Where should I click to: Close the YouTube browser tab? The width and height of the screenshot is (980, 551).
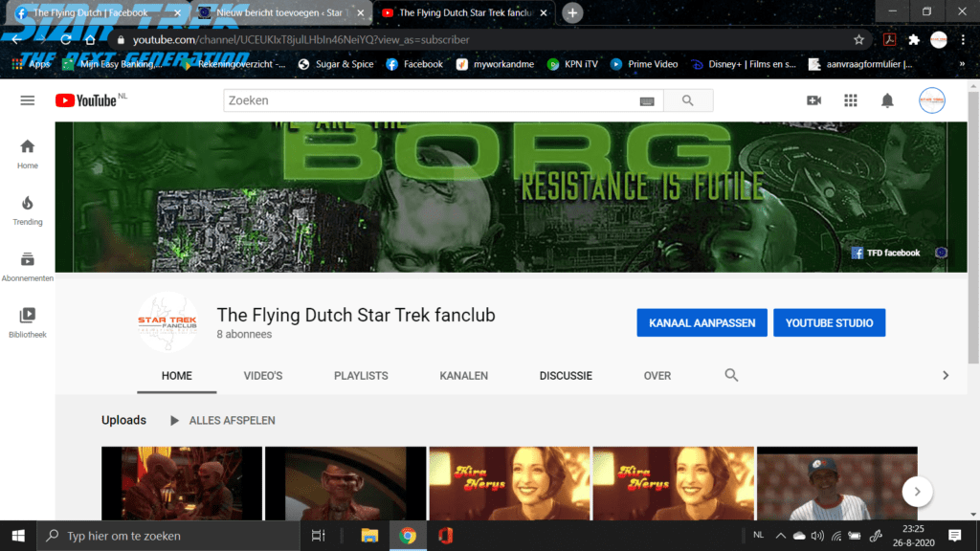pyautogui.click(x=544, y=12)
